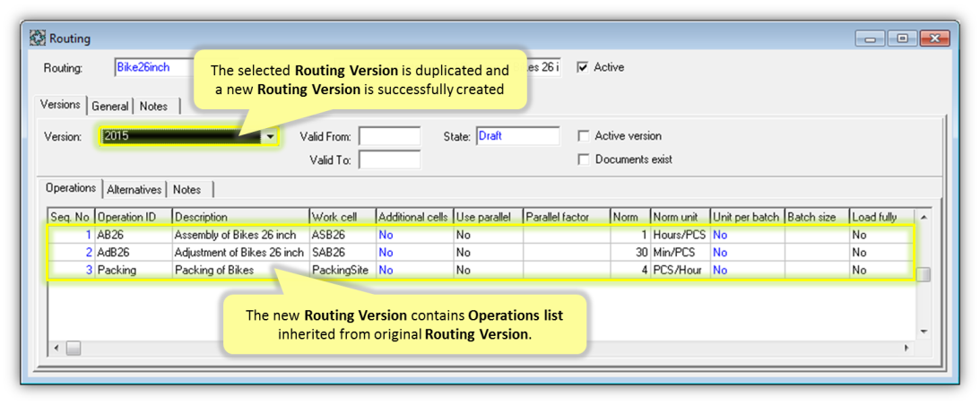Click the SAB26 work cell
Image resolution: width=980 pixels, height=405 pixels.
tap(342, 253)
